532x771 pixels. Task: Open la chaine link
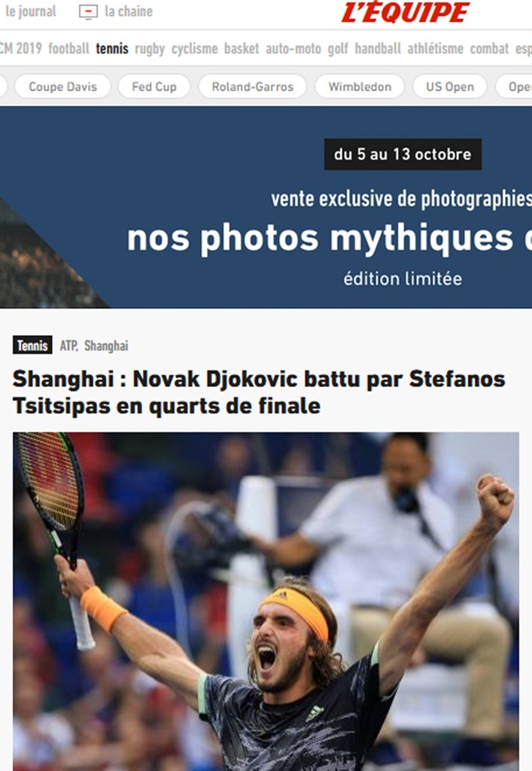(x=129, y=11)
